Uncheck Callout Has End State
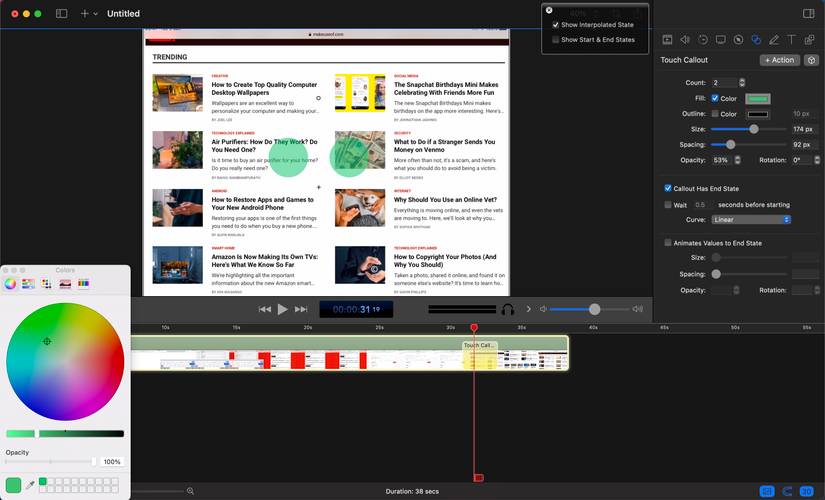This screenshot has height=500, width=825. point(668,188)
